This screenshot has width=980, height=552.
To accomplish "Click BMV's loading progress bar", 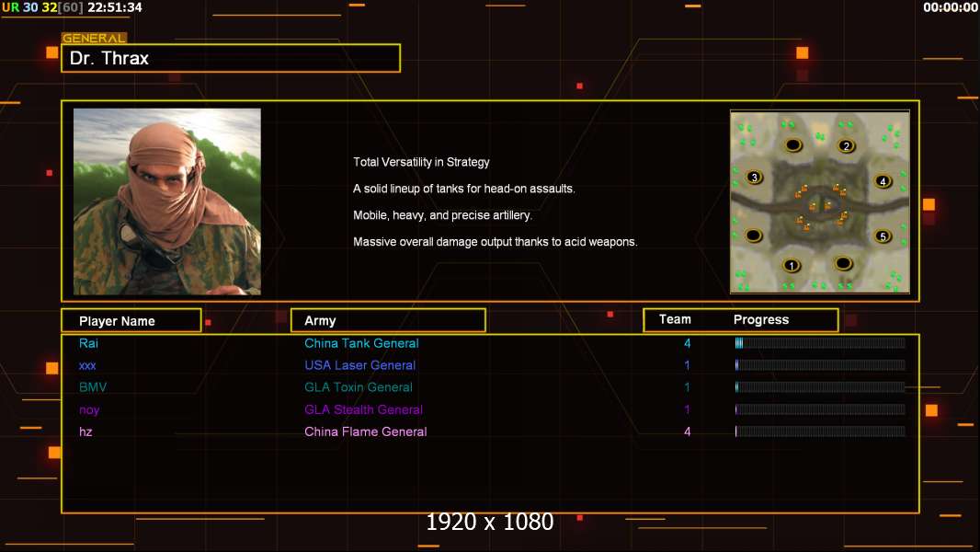I will [x=820, y=387].
